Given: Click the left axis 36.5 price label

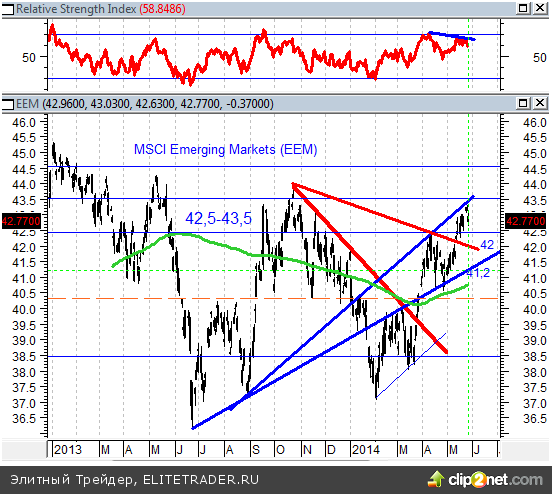Looking at the screenshot, I should point(24,418).
